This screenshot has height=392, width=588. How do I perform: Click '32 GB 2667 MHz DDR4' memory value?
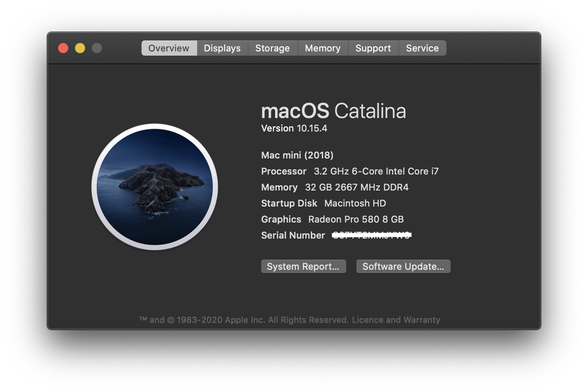click(x=357, y=187)
